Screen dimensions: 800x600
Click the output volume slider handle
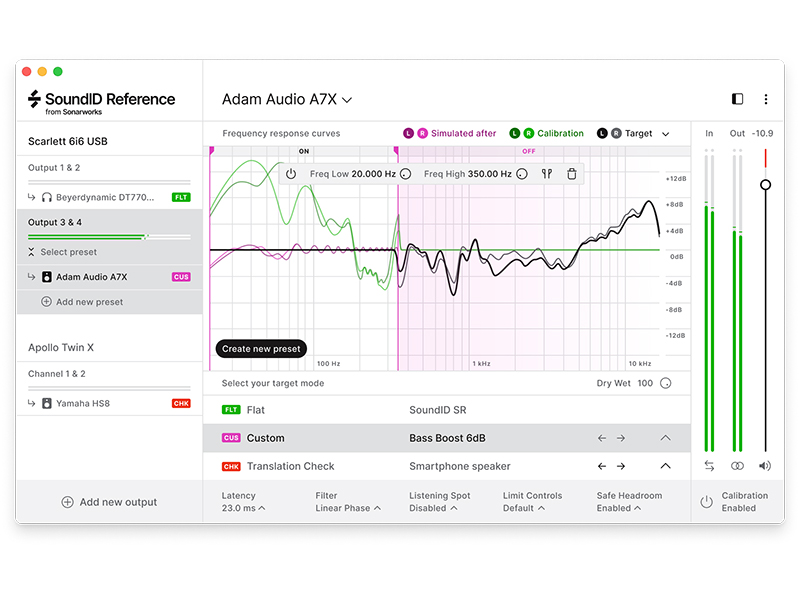pyautogui.click(x=766, y=185)
